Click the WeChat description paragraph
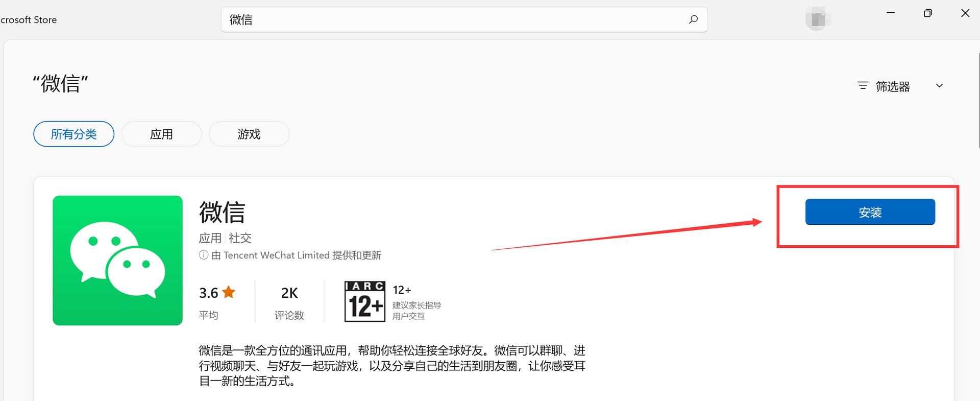980x401 pixels. (x=392, y=366)
